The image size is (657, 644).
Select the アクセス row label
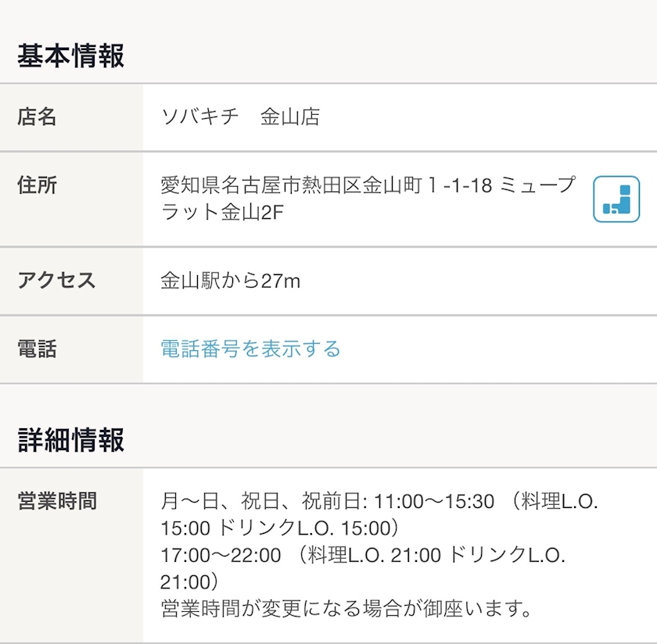click(56, 281)
